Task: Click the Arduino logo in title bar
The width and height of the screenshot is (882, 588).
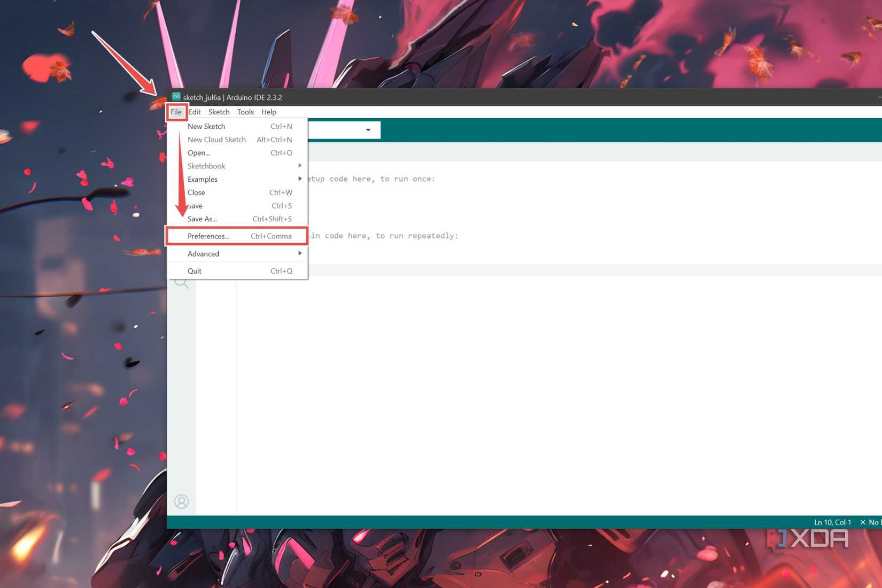Action: tap(176, 97)
